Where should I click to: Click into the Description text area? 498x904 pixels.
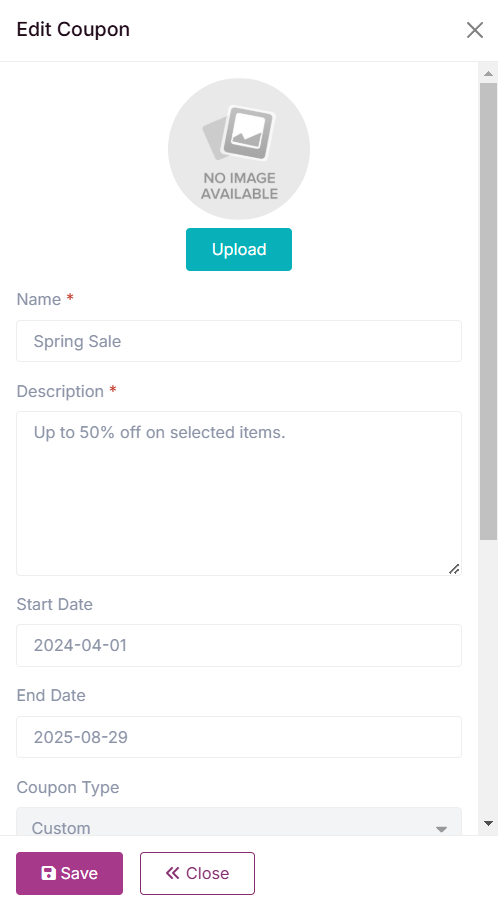pos(239,494)
